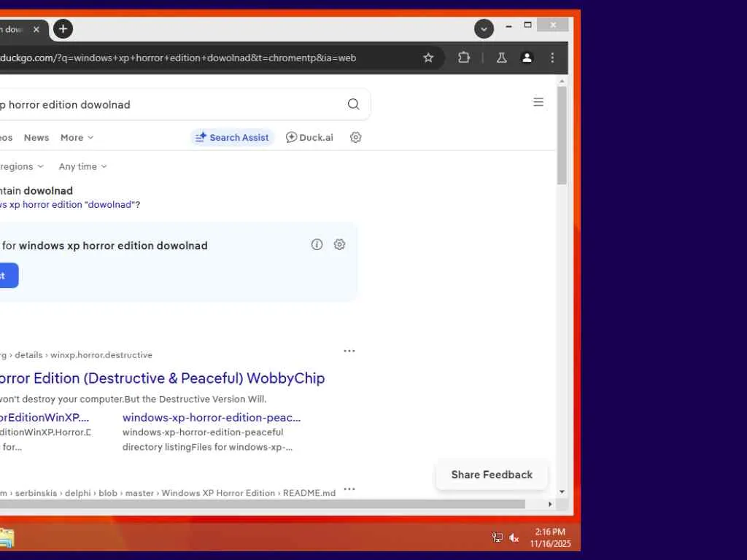Click the Assist info icon

(317, 244)
